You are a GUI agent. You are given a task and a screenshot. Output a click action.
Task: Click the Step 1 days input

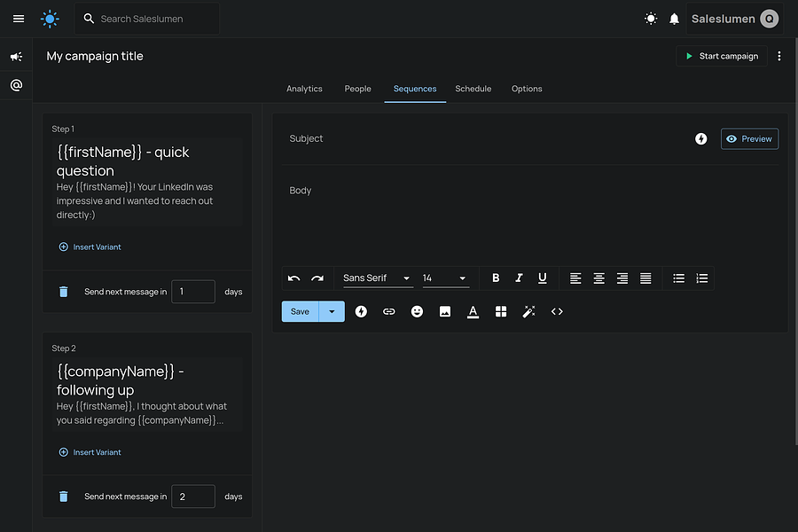coord(193,292)
